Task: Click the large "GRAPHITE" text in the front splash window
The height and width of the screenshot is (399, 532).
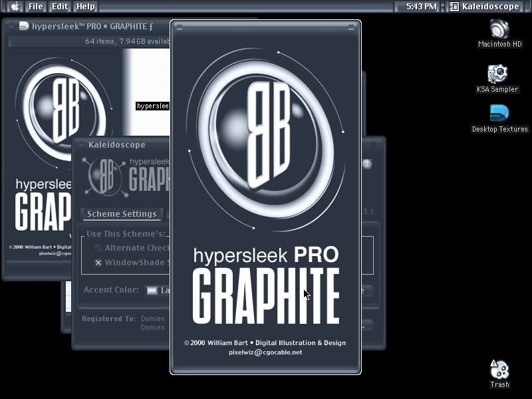Action: 266,295
